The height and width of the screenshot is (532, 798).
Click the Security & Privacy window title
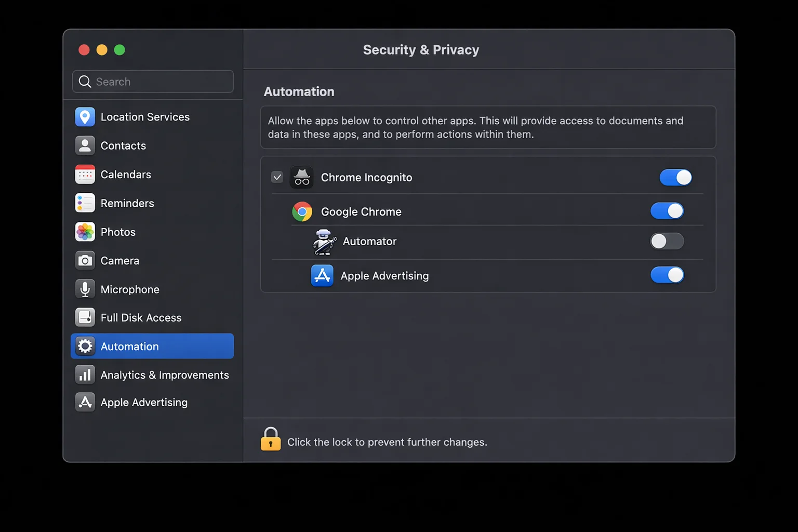click(x=421, y=50)
